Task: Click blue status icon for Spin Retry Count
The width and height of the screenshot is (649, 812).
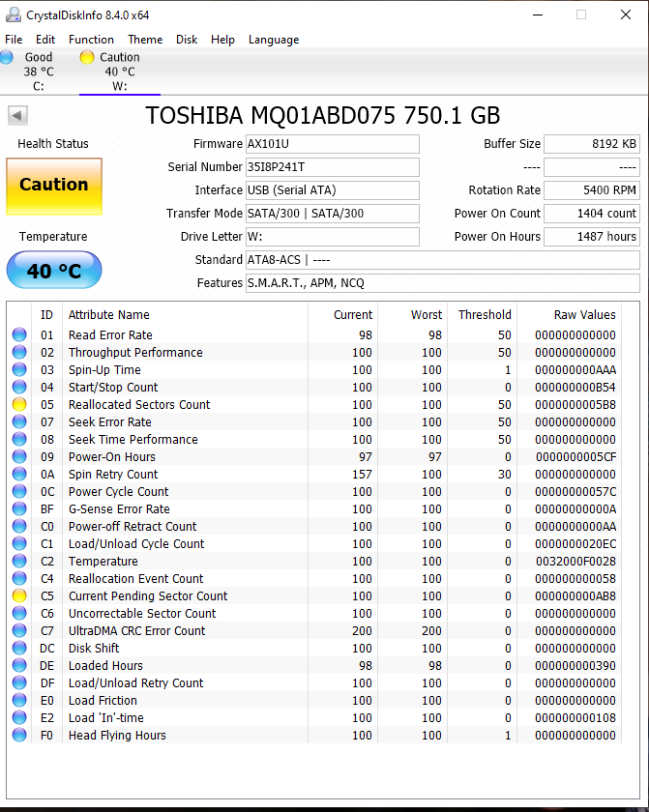Action: 19,474
